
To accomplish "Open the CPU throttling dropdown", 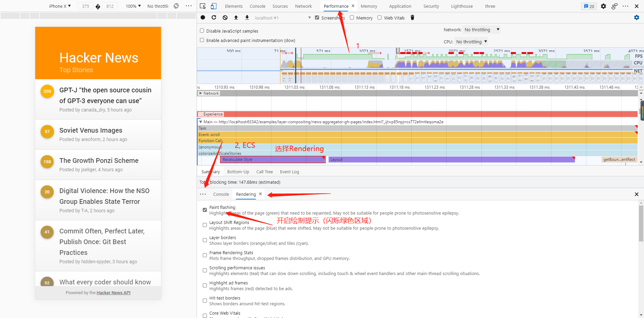I will pyautogui.click(x=471, y=42).
